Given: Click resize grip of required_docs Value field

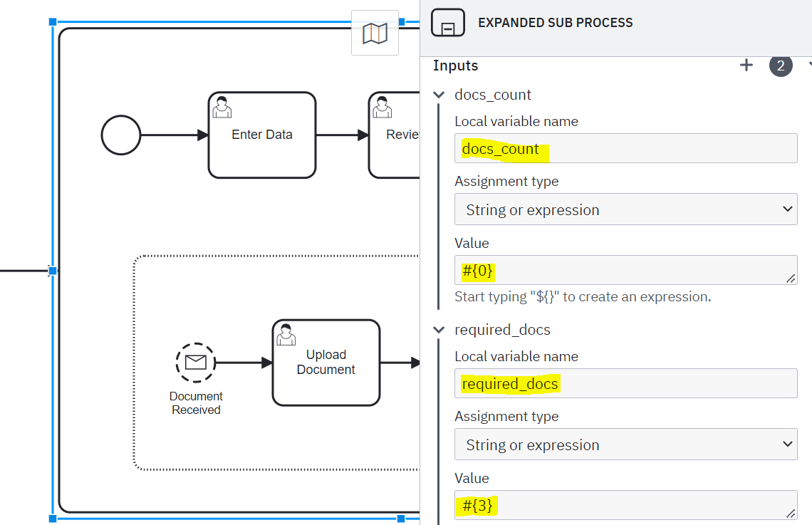Looking at the screenshot, I should [x=791, y=514].
